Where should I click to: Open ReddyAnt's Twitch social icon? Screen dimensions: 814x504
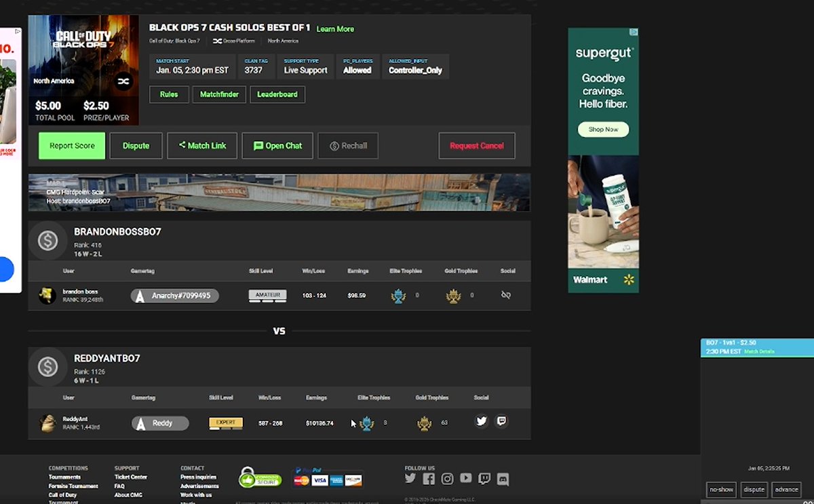pos(501,421)
